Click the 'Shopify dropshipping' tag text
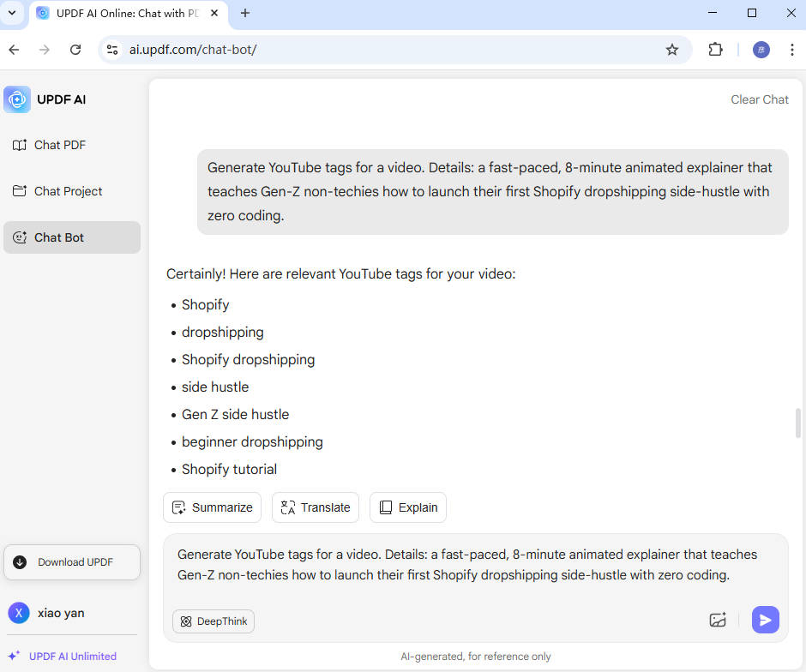806x672 pixels. [249, 360]
